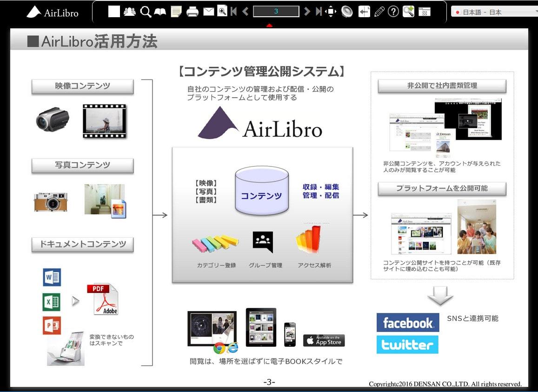The width and height of the screenshot is (538, 392).
Task: Click the iPad tablet image
Action: tap(261, 327)
